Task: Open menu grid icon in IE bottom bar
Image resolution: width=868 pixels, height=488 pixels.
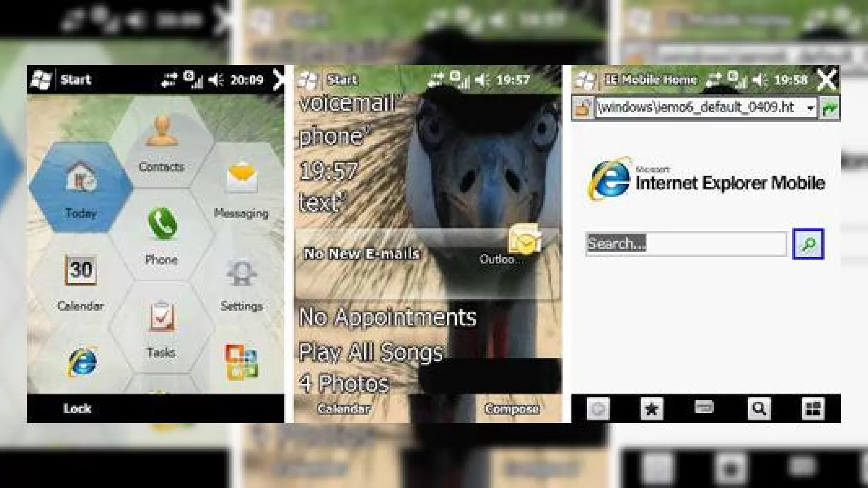Action: [x=813, y=408]
